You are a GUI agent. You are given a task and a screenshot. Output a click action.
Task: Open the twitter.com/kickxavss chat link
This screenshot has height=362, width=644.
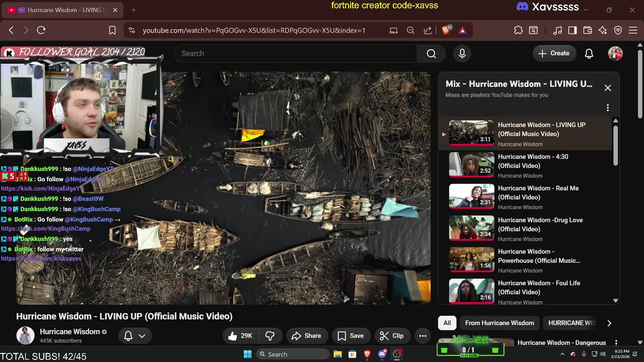click(x=41, y=258)
